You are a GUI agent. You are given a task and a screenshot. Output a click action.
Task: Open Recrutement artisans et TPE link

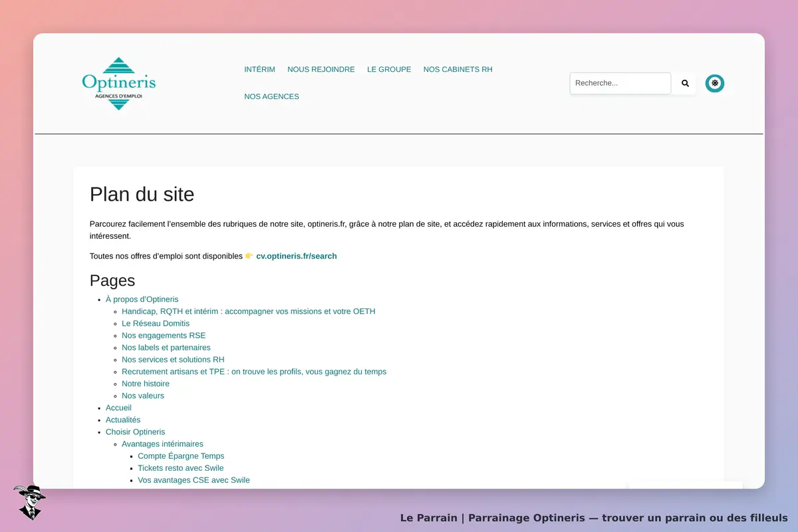[x=254, y=371]
